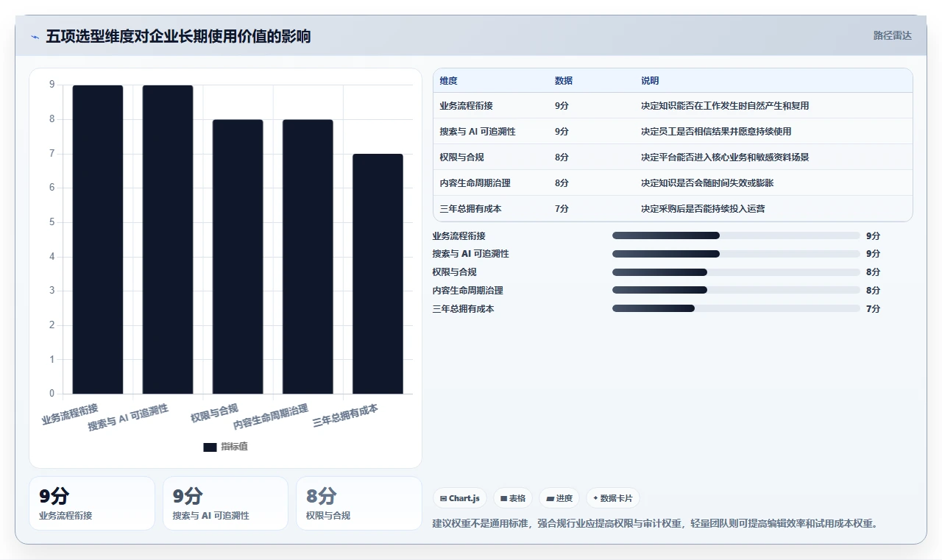Image resolution: width=942 pixels, height=560 pixels.
Task: Open the 9分 搜索与 AI 可追溯性 stat card
Action: (x=225, y=503)
